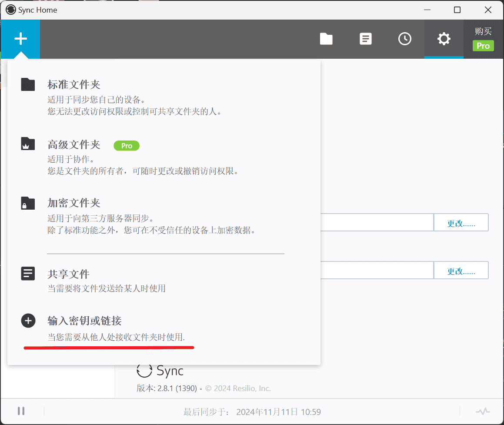Click the lower path input field

point(377,271)
